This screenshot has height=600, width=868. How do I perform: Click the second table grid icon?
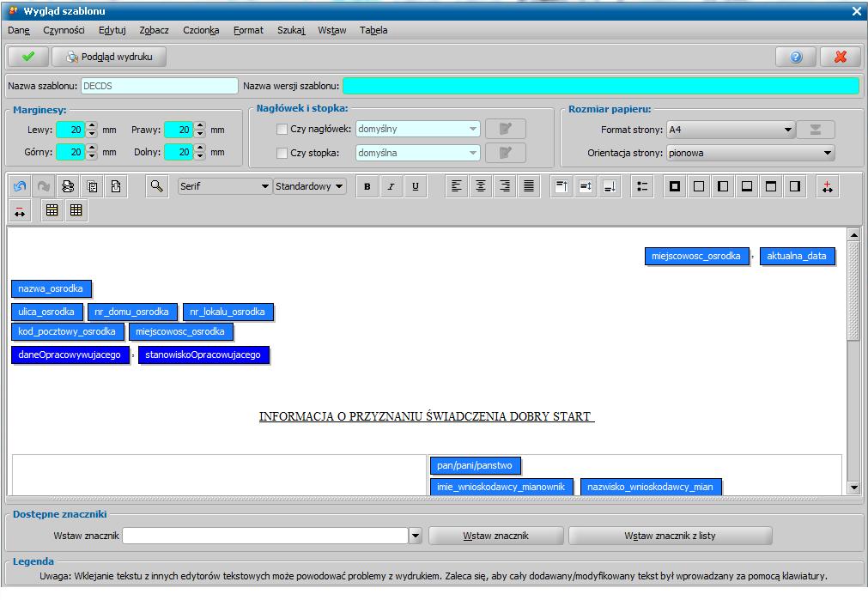click(76, 210)
